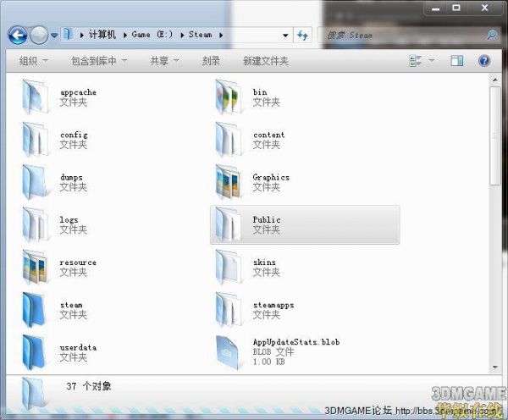Select Game (E:) in the address path
The image size is (508, 420).
(x=152, y=35)
